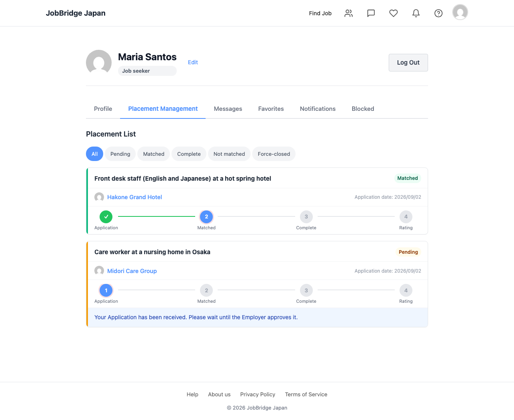514x420 pixels.
Task: Click Maria Santos large profile picture
Action: (x=99, y=63)
